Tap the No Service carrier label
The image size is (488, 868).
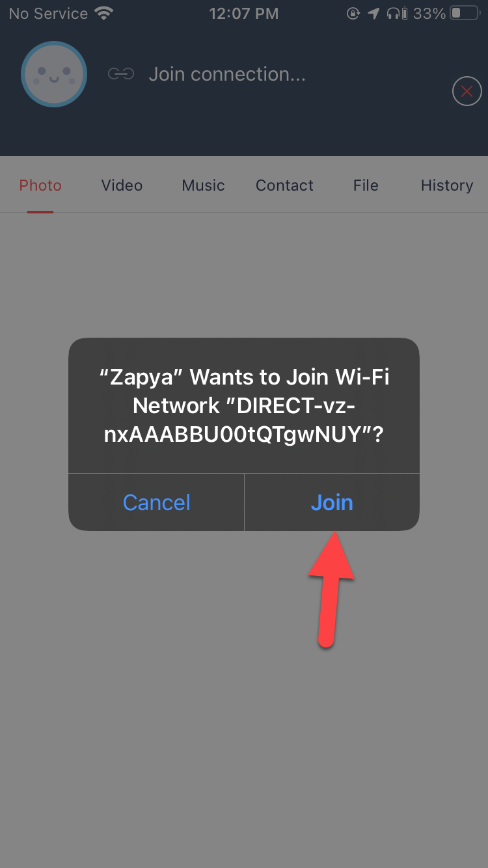[x=48, y=14]
